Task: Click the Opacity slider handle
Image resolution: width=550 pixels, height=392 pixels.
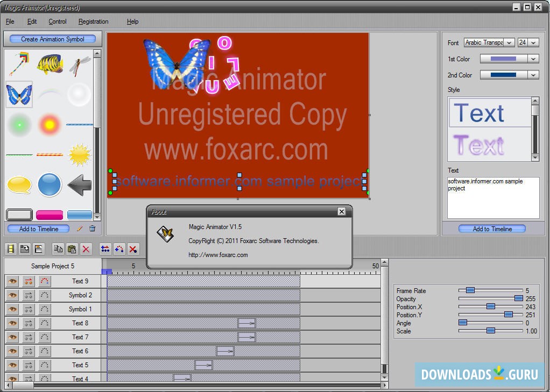Action: [x=518, y=298]
